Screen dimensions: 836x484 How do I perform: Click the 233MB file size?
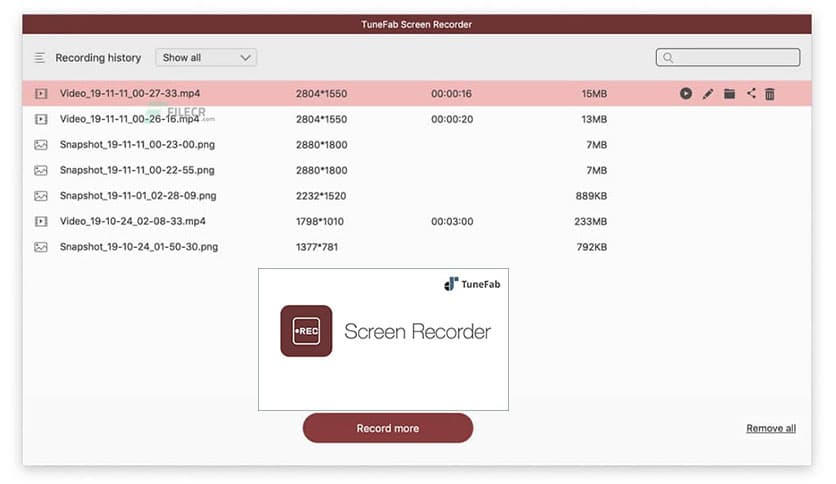(590, 221)
